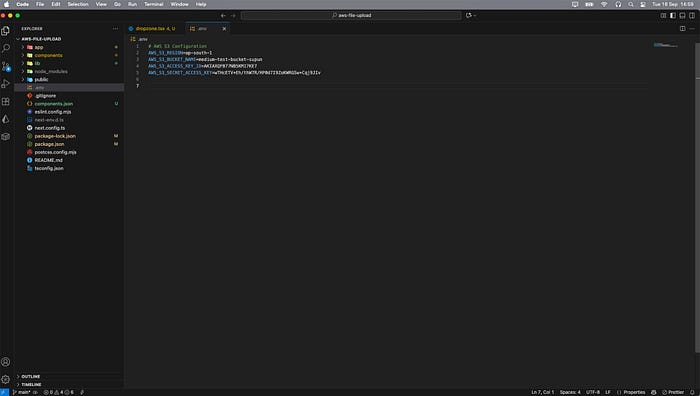Open the Prisma view in activity bar
The height and width of the screenshot is (396, 700).
pos(6,119)
